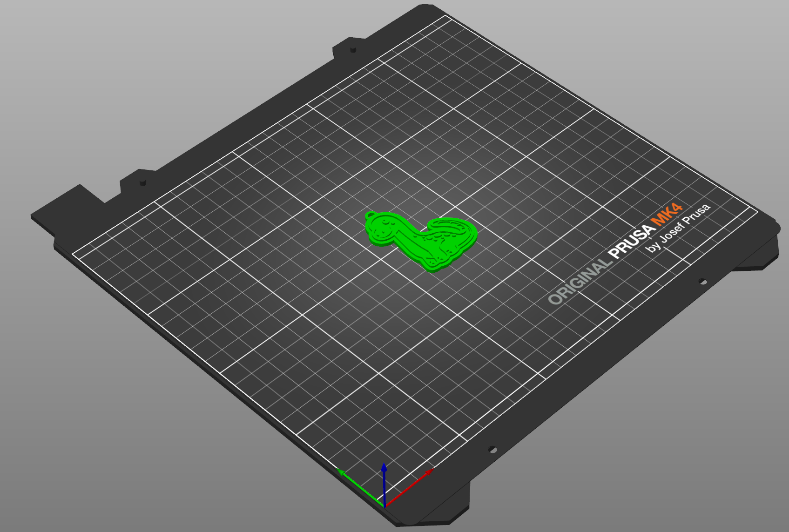Click the "by Josef Prusa" label
Image resolution: width=789 pixels, height=532 pixels.
tap(678, 228)
